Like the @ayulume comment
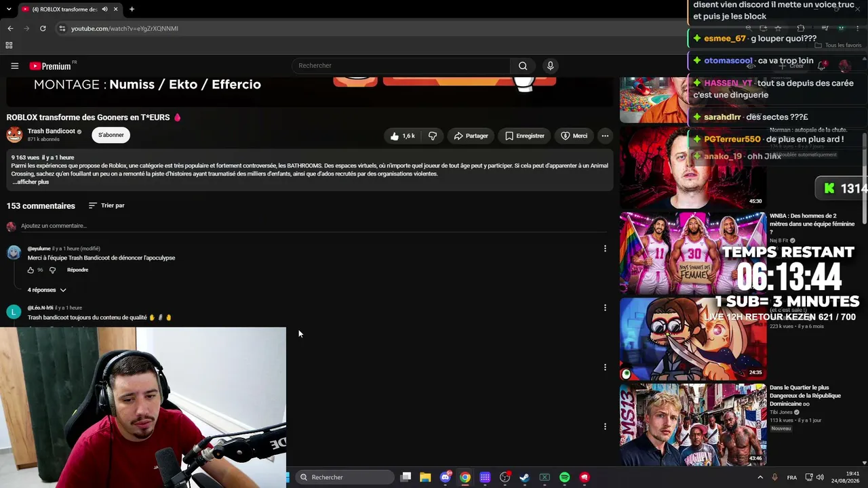The height and width of the screenshot is (488, 868). [x=31, y=270]
